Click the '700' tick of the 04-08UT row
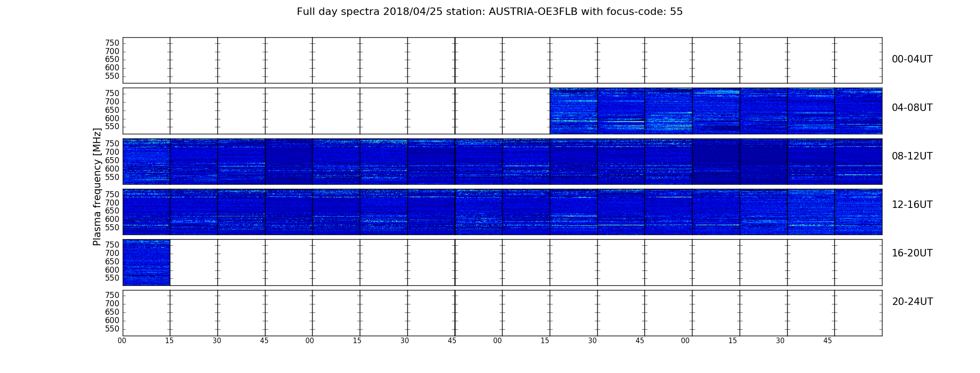 (112, 102)
